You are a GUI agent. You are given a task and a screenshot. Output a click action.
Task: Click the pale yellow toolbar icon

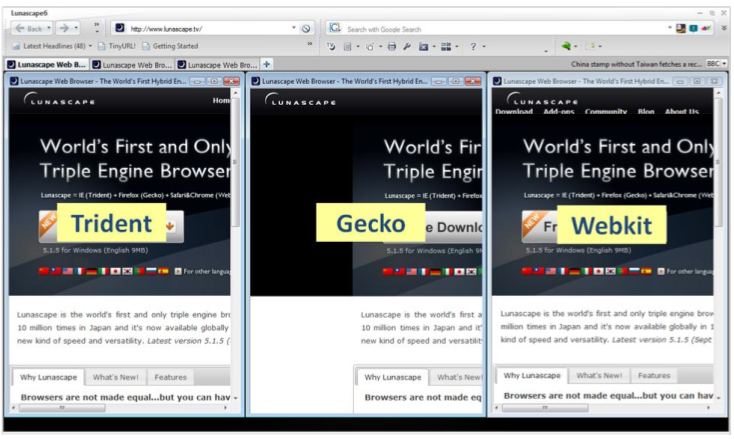pyautogui.click(x=590, y=46)
